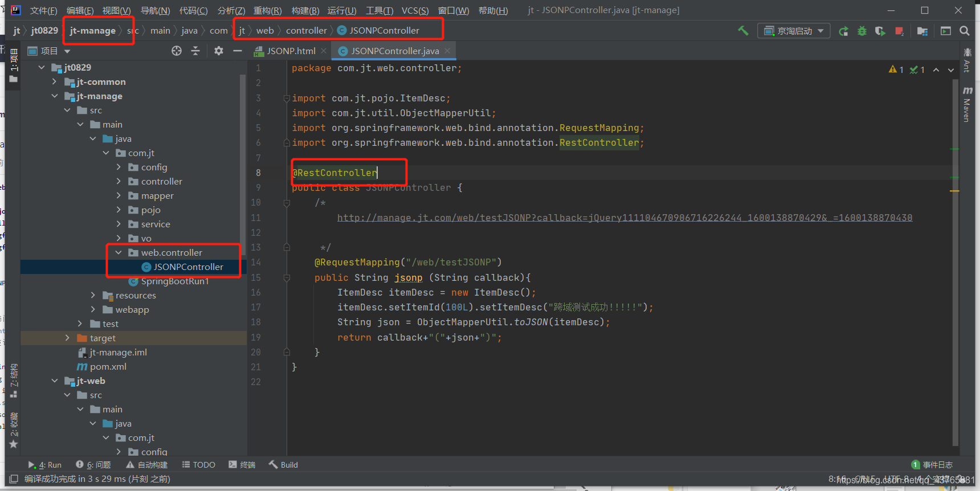Collapse the jt0829 root node
Viewport: 980px width, 491px height.
(x=42, y=67)
